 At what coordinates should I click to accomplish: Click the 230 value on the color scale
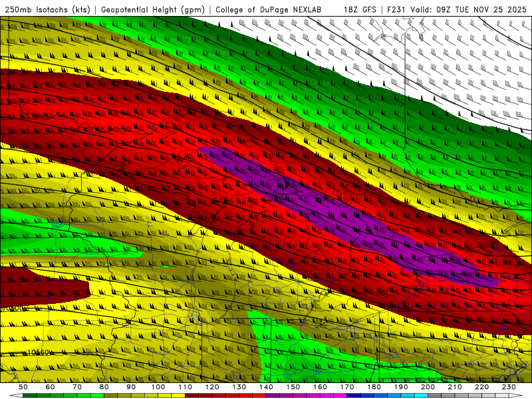[509, 387]
